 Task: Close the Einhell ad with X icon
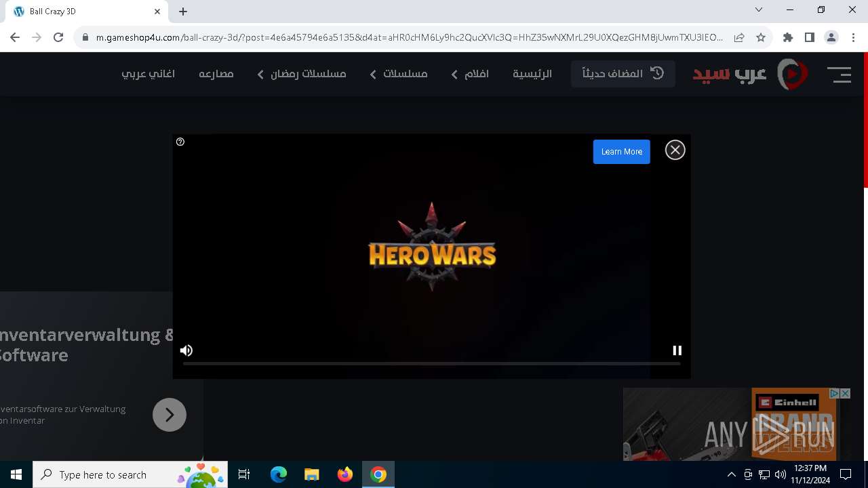pos(845,393)
